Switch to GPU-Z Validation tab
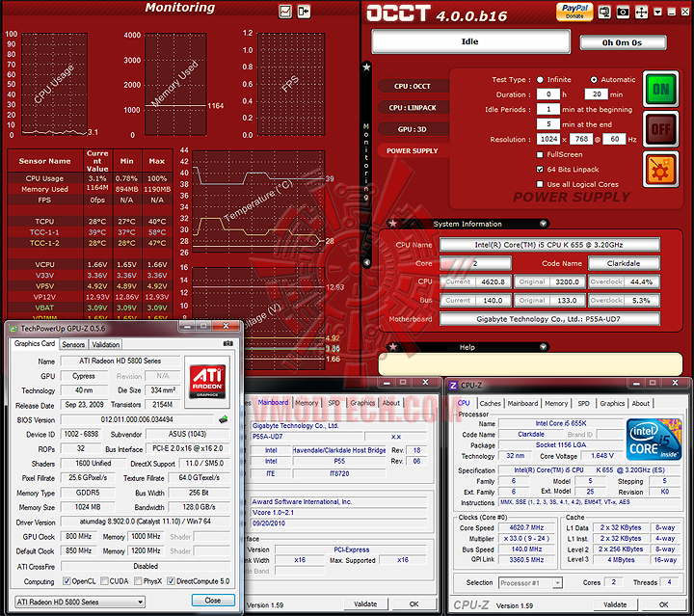This screenshot has height=616, width=694. [106, 344]
